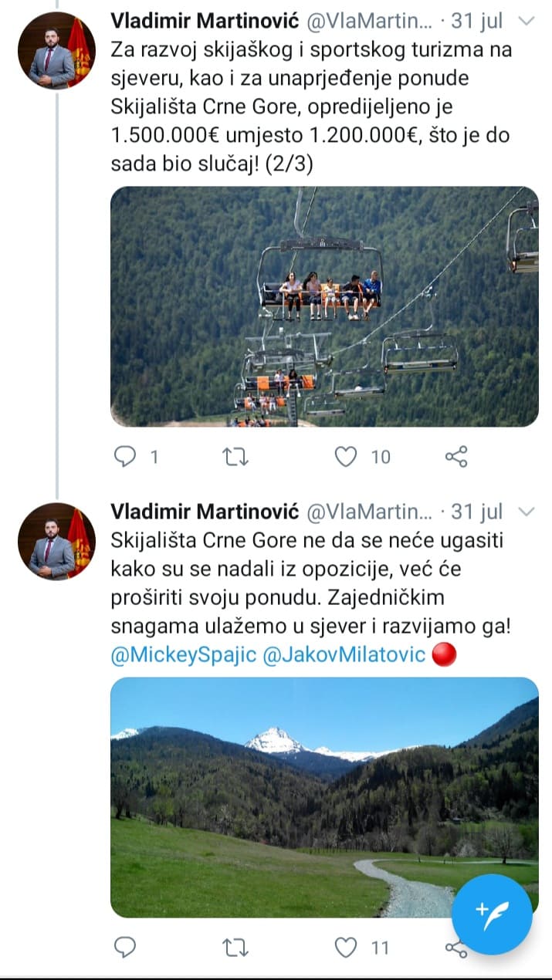Reply to the Skijališta Crne Gore tweet

[124, 946]
